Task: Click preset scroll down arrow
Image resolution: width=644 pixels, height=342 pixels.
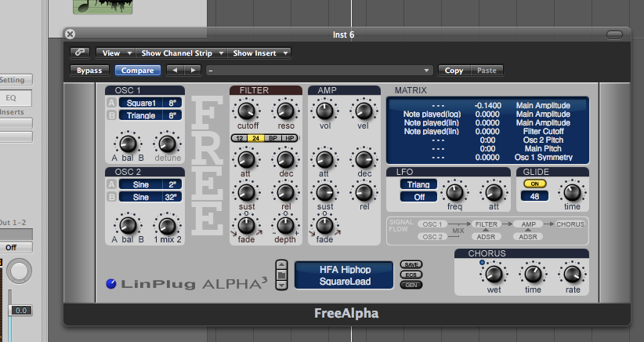Action: 281,285
